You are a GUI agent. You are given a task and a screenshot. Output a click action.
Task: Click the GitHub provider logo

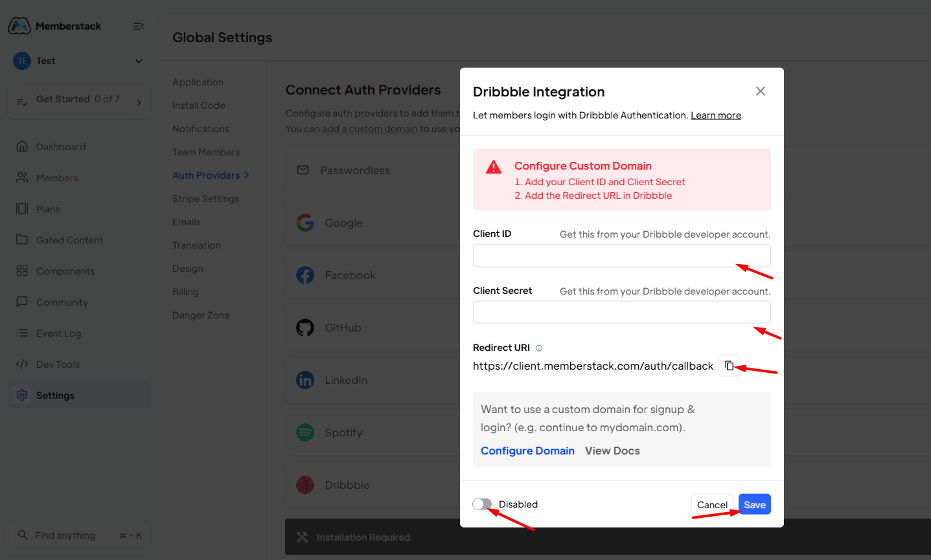pyautogui.click(x=305, y=328)
